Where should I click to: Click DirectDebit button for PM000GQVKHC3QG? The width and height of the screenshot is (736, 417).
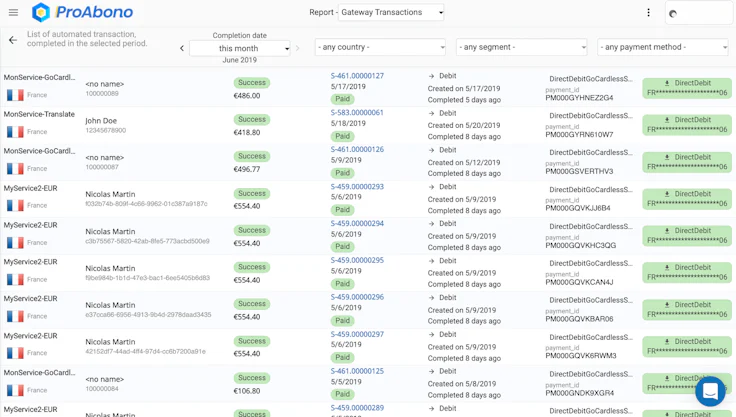pyautogui.click(x=687, y=235)
